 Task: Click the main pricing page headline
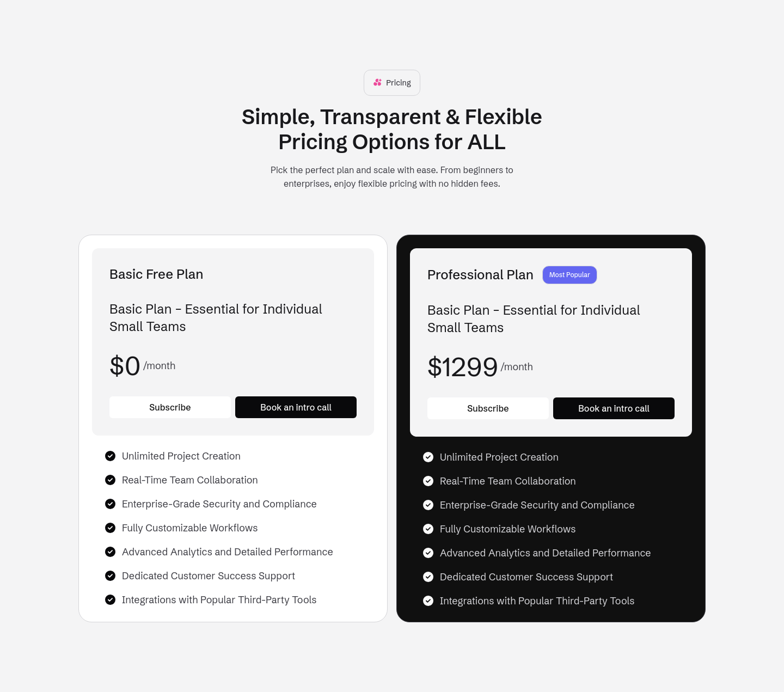(391, 129)
